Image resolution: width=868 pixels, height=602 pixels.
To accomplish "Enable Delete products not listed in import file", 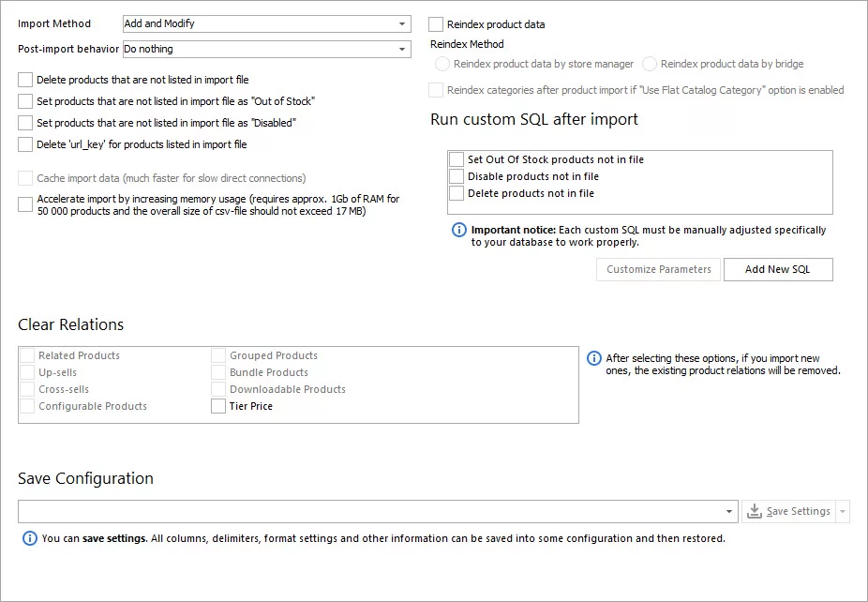I will pos(25,80).
